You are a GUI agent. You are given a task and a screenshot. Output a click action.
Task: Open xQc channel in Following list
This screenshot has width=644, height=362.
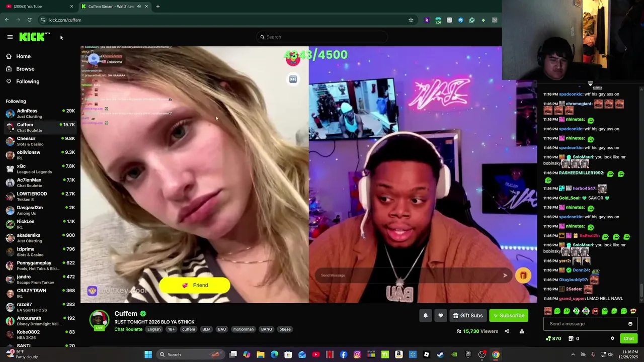coord(40,169)
